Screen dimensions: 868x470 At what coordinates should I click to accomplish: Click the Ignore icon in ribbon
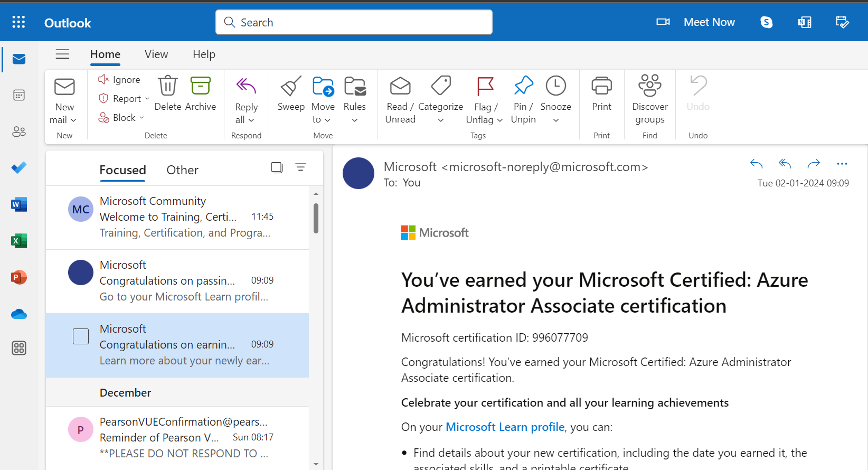(103, 79)
